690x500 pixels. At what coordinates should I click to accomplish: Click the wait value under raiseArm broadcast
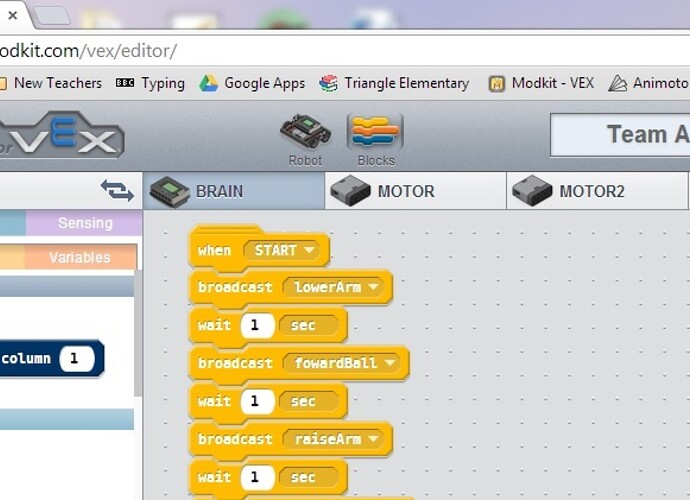(x=257, y=477)
